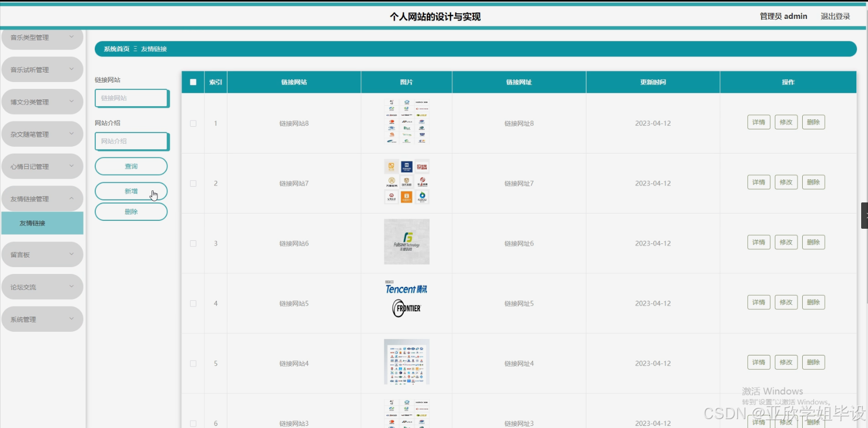
Task: Click 修改 for 链接网站4 row
Action: 786,362
